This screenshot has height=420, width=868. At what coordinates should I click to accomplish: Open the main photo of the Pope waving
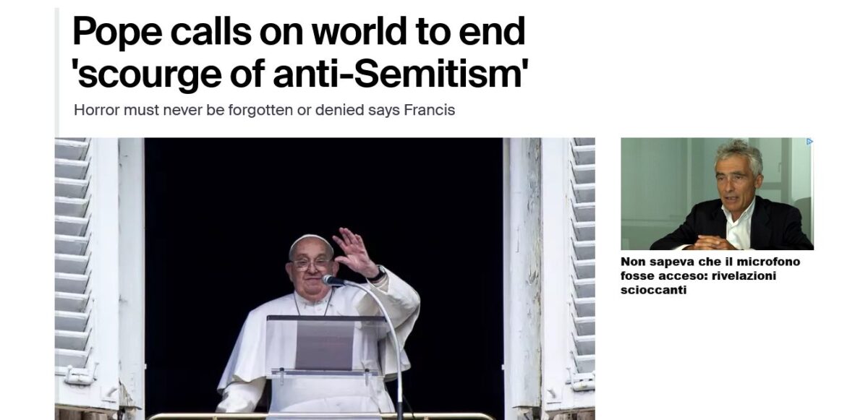[x=325, y=279]
